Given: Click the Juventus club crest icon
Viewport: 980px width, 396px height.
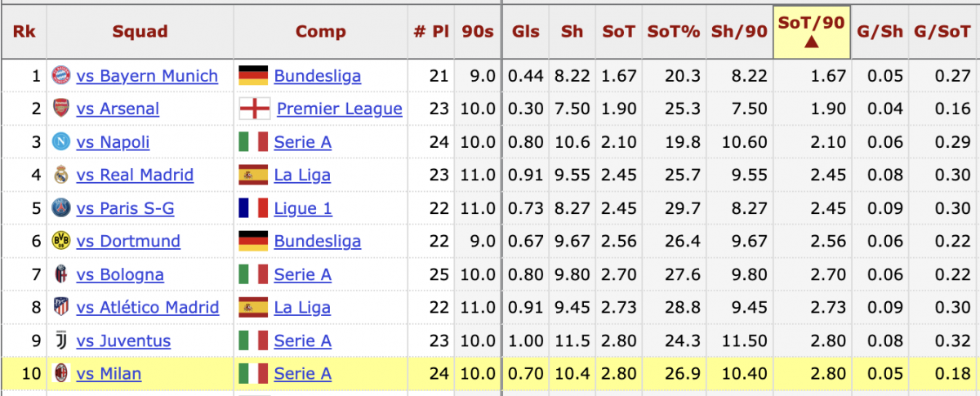Looking at the screenshot, I should tap(60, 340).
